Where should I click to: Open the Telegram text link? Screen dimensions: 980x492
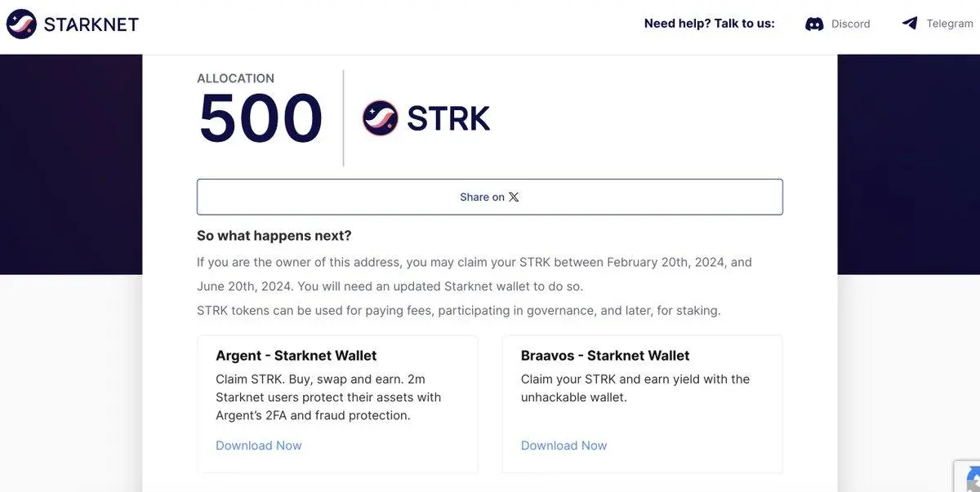click(x=950, y=24)
